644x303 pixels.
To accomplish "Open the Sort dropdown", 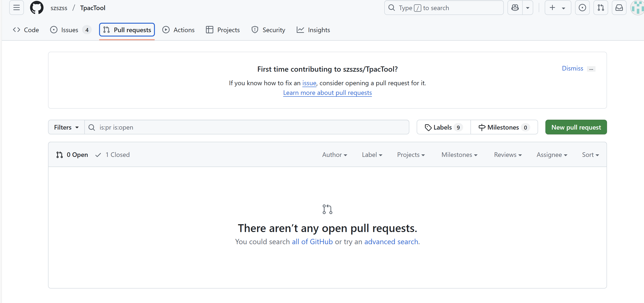I will pos(590,155).
